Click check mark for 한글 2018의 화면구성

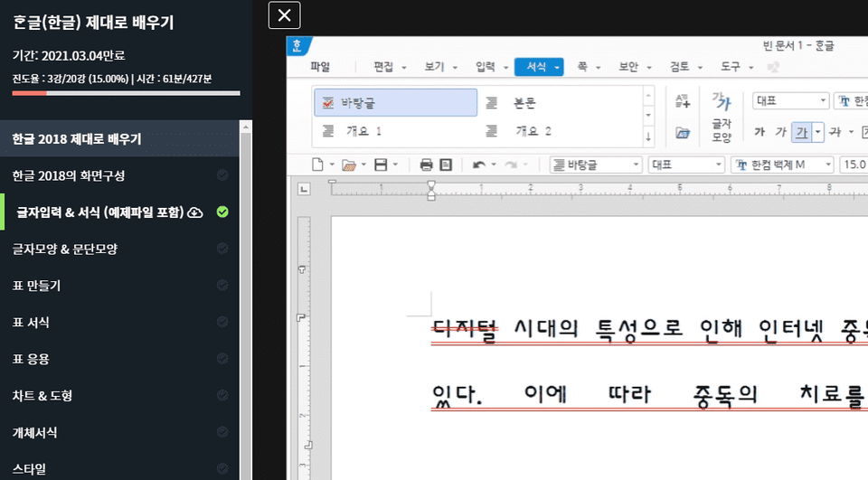point(222,175)
